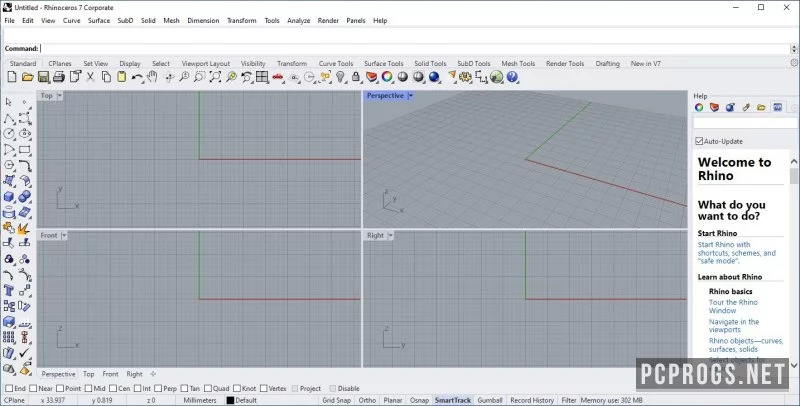Click the blue Render sphere icon
Image resolution: width=800 pixels, height=406 pixels.
coord(434,77)
